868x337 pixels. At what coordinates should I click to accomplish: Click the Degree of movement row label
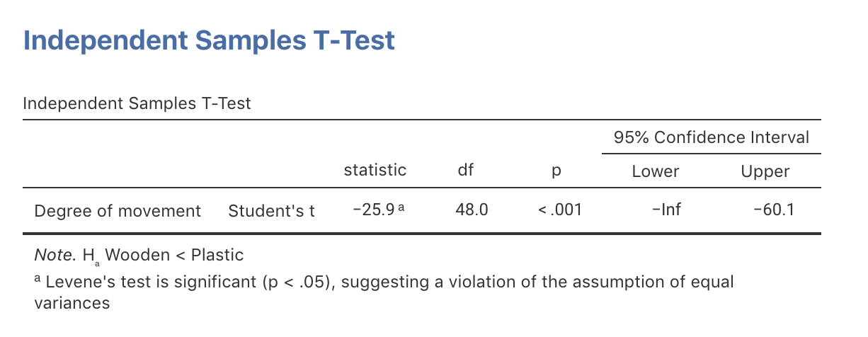point(118,211)
